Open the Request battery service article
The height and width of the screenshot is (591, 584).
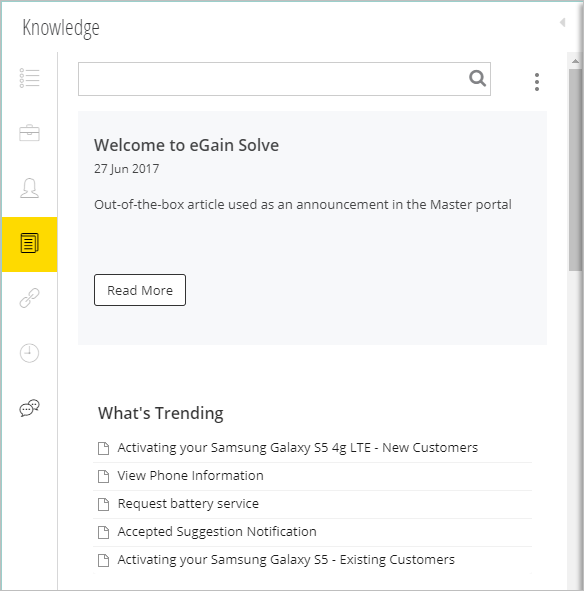188,504
